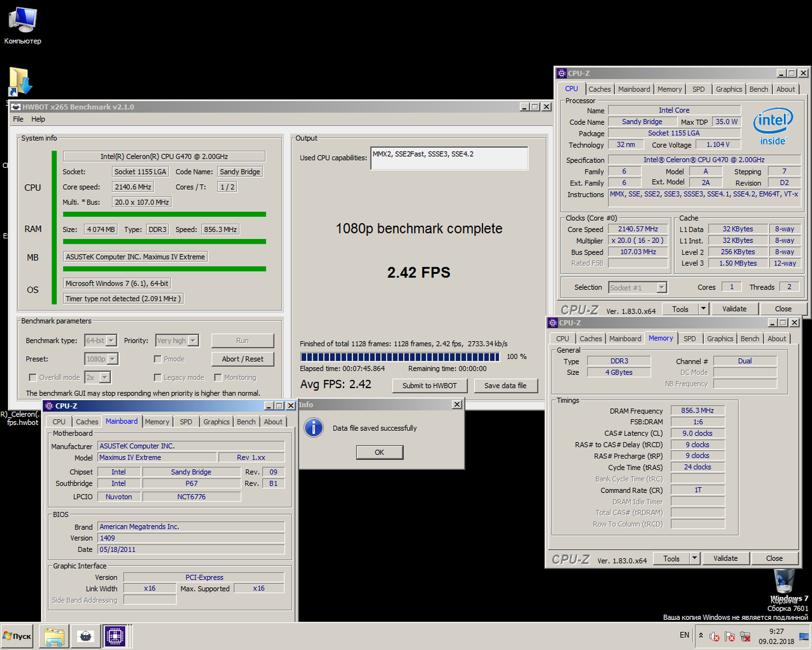Toggle the Monitoring checkbox
The height and width of the screenshot is (650, 812).
218,377
